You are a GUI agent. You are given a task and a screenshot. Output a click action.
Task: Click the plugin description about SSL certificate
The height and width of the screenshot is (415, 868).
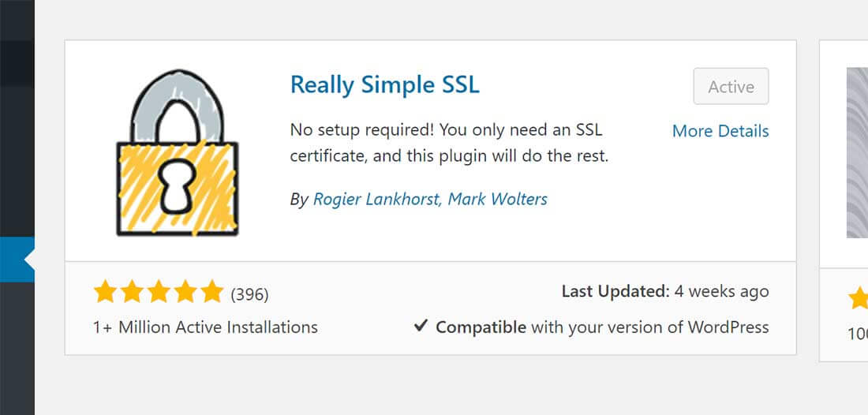(x=449, y=144)
